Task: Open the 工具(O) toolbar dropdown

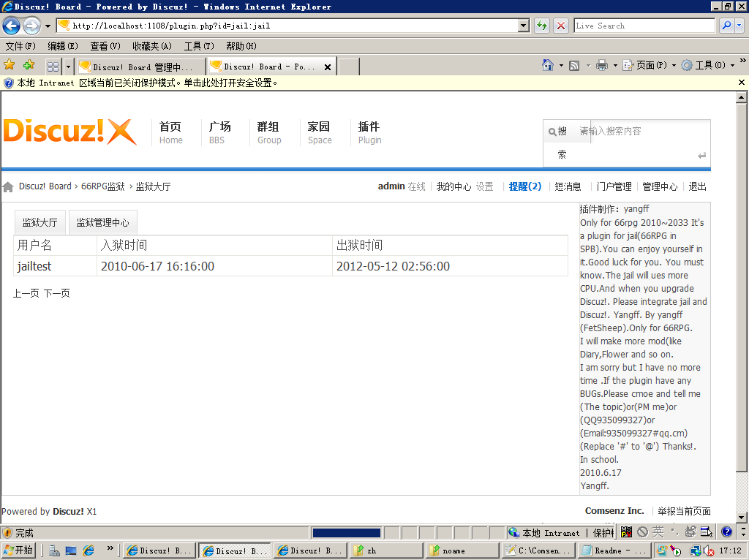Action: pos(708,65)
